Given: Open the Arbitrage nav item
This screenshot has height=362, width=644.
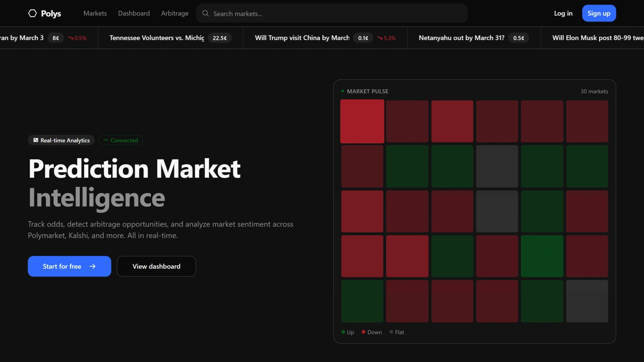Looking at the screenshot, I should pyautogui.click(x=175, y=13).
